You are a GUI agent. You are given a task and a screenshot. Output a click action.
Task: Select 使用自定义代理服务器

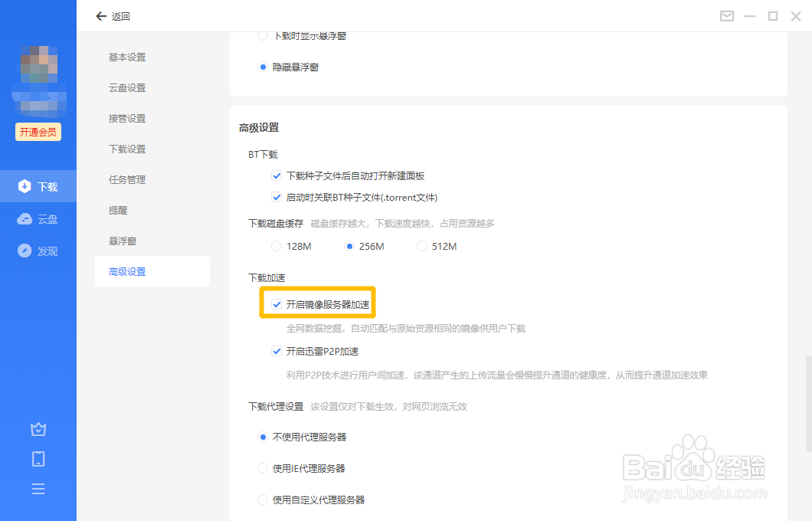263,499
